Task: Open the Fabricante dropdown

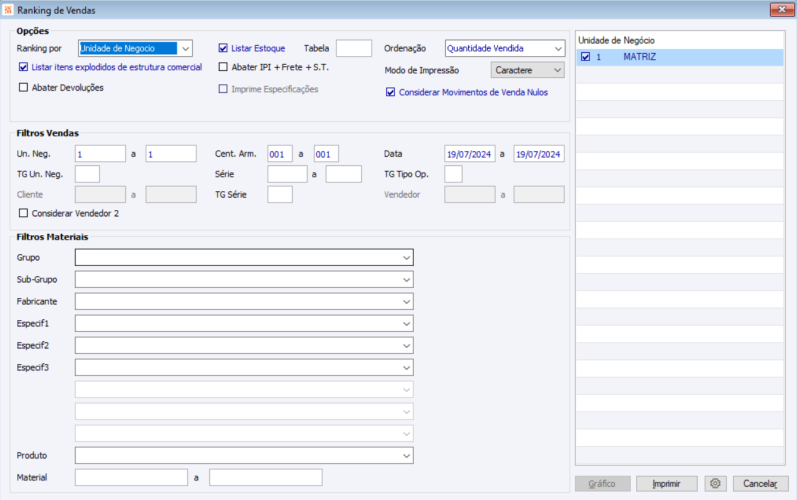Action: pyautogui.click(x=244, y=301)
